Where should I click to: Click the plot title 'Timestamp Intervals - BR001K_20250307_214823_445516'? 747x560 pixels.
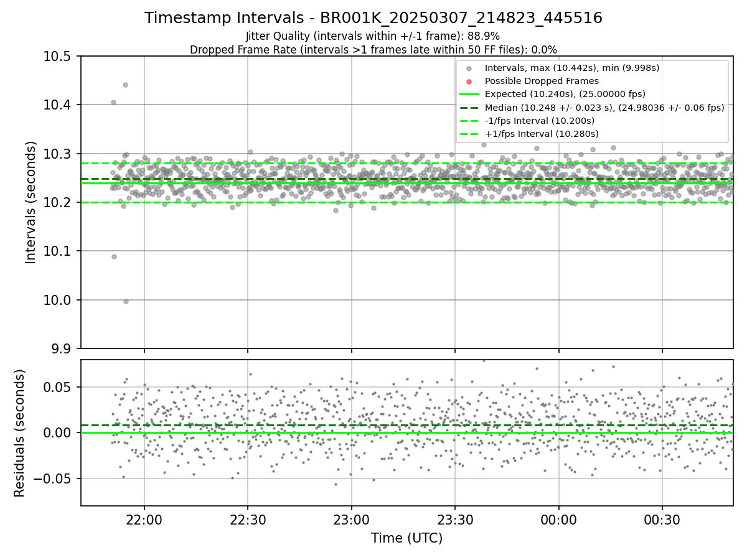point(374,18)
